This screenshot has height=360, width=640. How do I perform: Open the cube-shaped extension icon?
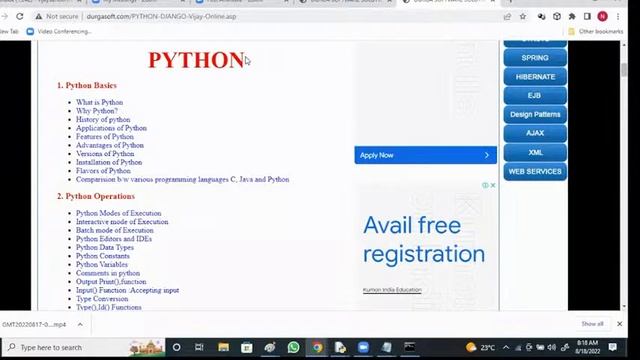557,16
